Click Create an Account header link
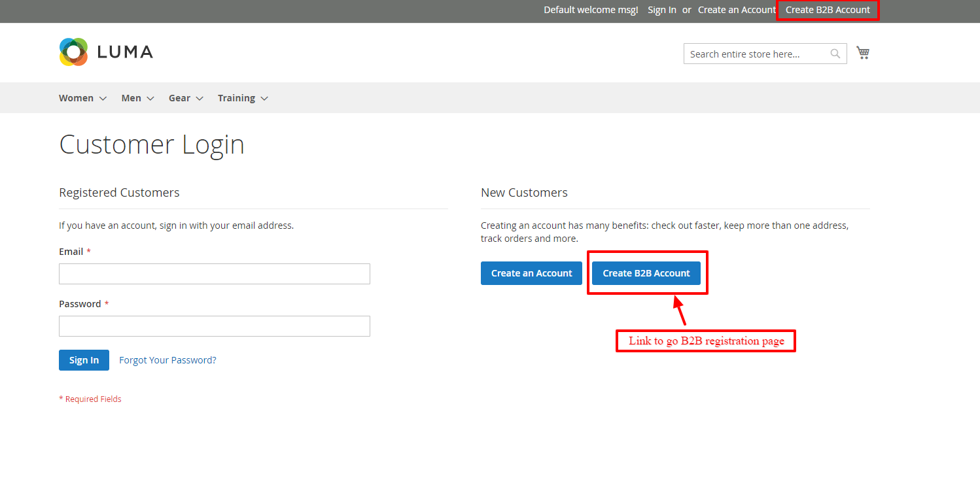Screen dimensions: 980x485 click(x=737, y=10)
